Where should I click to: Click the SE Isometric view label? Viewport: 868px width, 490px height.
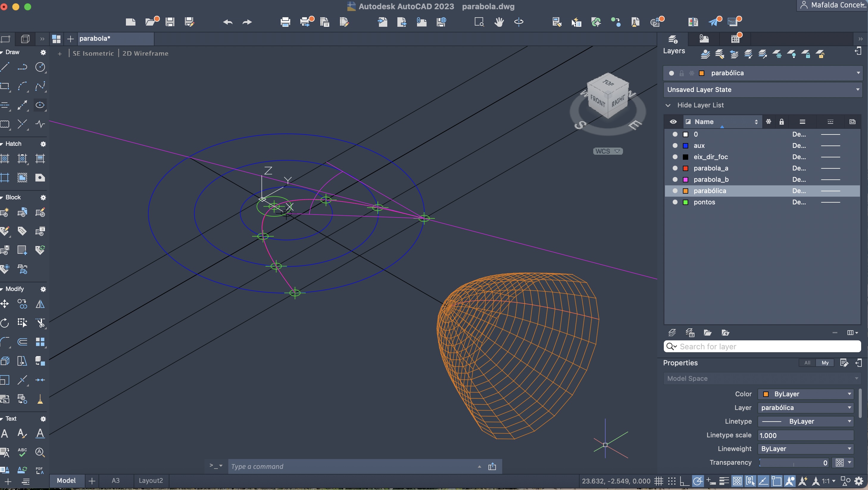pyautogui.click(x=93, y=53)
